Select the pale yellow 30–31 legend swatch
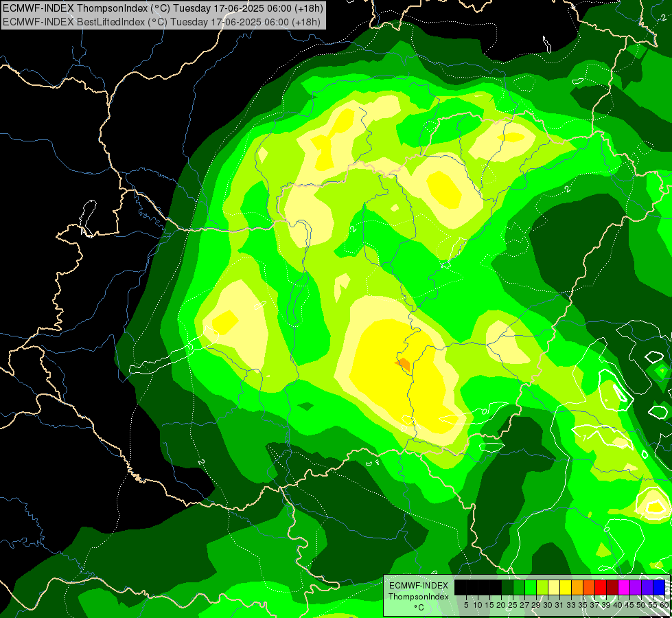This screenshot has height=618, width=672. pyautogui.click(x=554, y=587)
